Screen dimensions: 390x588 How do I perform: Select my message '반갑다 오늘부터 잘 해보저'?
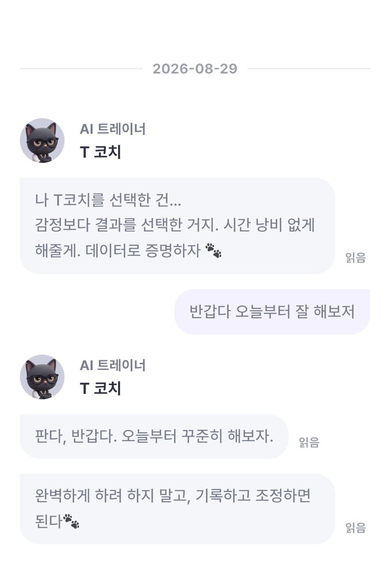[x=272, y=312]
